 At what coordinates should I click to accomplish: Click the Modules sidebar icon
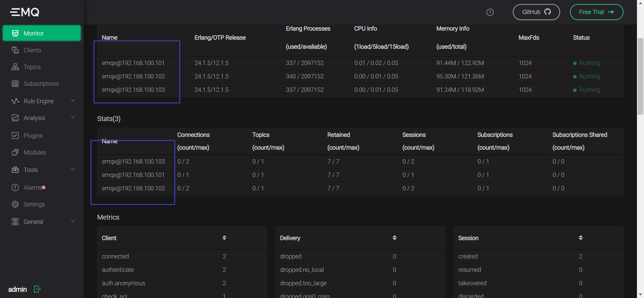[15, 152]
